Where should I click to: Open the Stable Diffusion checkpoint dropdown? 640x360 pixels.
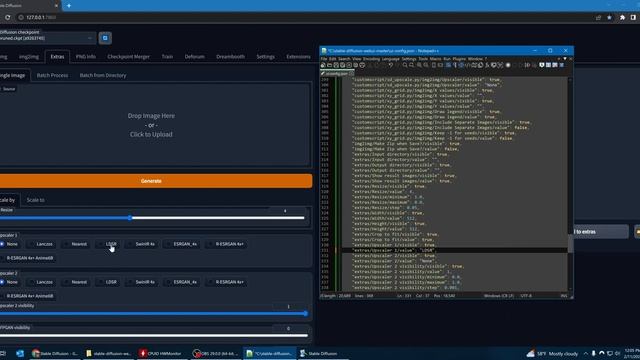tap(47, 38)
